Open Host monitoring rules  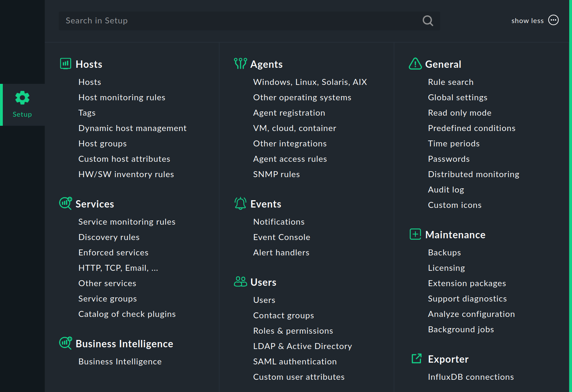pos(122,97)
